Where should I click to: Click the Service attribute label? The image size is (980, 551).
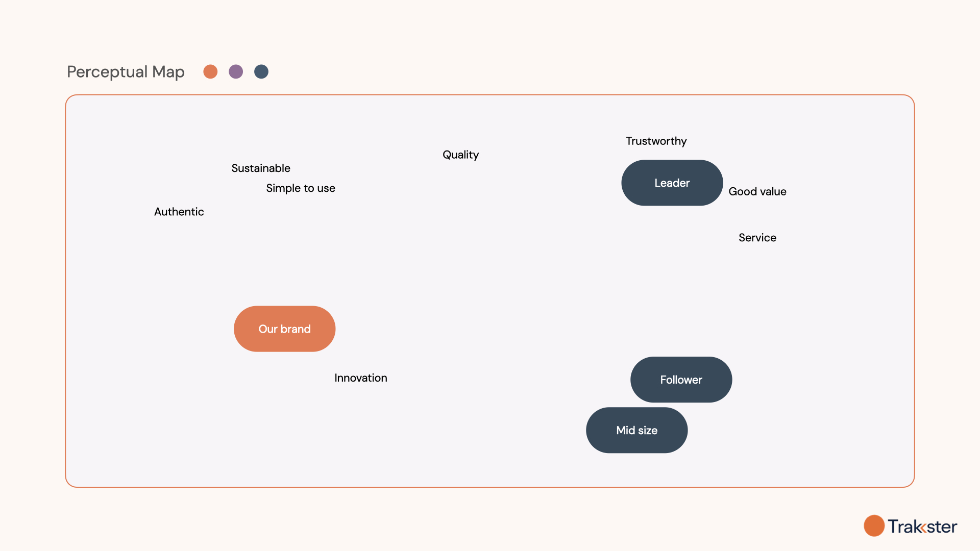tap(756, 237)
